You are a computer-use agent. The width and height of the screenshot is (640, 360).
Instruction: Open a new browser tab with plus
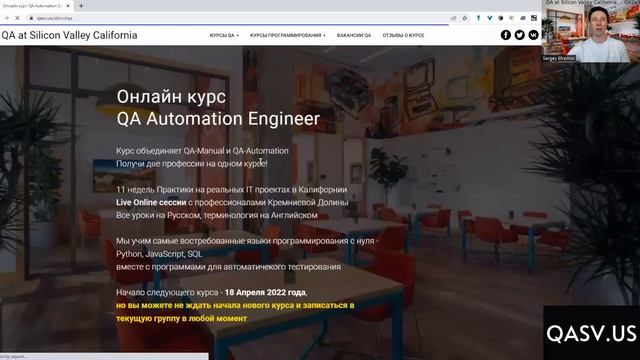point(81,6)
